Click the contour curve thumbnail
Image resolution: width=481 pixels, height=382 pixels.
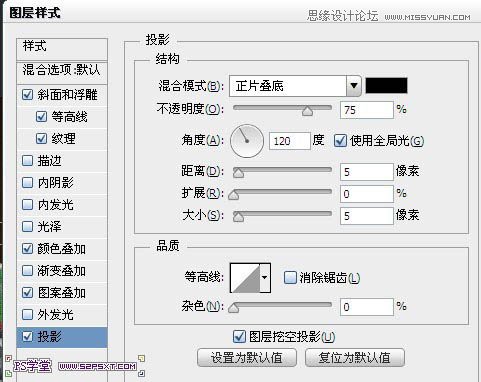[245, 278]
